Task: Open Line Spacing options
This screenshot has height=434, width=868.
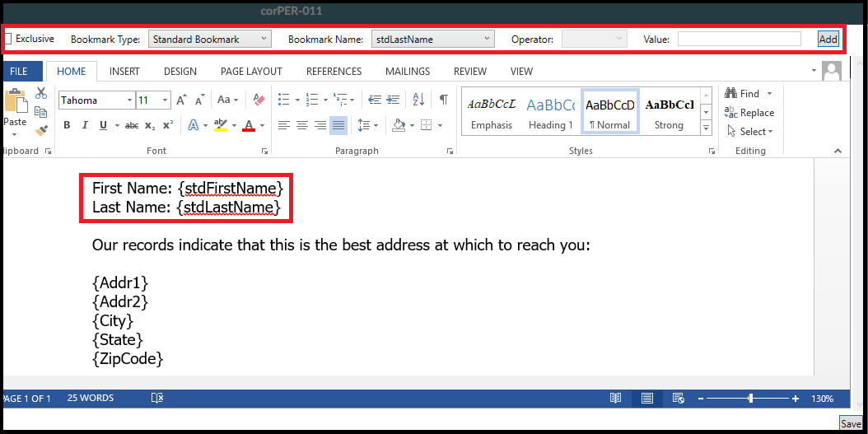Action: pyautogui.click(x=364, y=126)
